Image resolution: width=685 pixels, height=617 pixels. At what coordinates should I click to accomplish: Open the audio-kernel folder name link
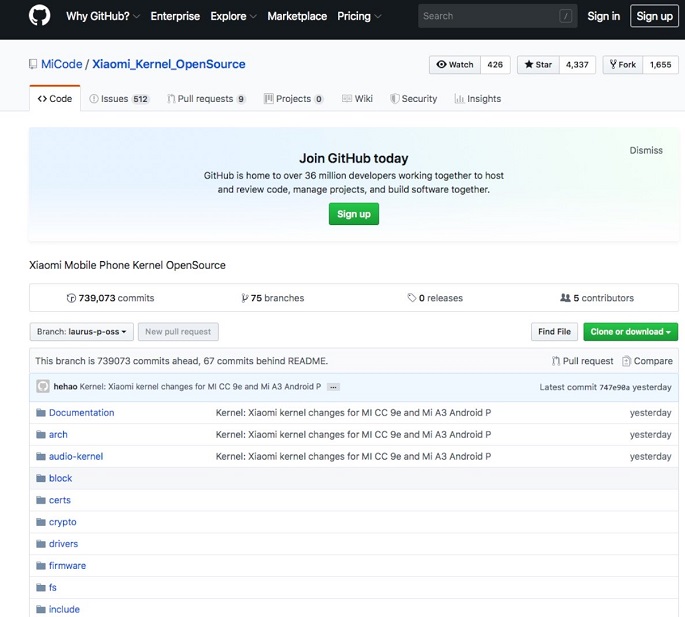pyautogui.click(x=76, y=456)
